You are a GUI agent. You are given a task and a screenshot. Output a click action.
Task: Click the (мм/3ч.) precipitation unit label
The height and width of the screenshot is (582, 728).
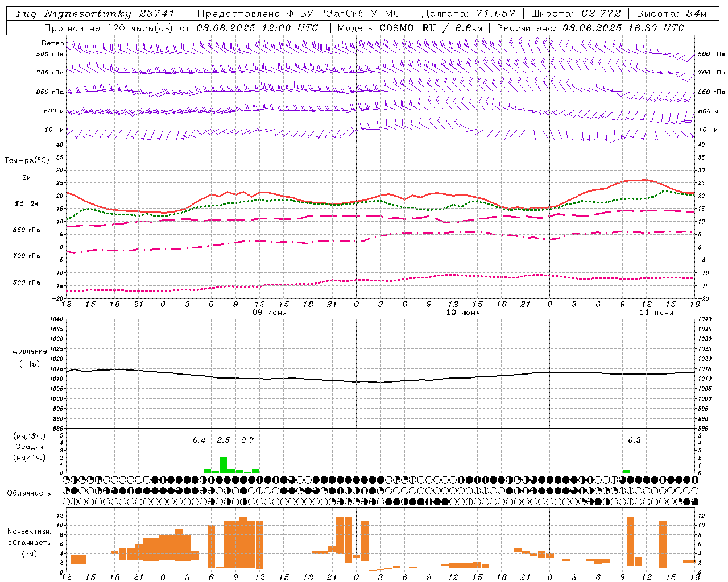(x=30, y=436)
